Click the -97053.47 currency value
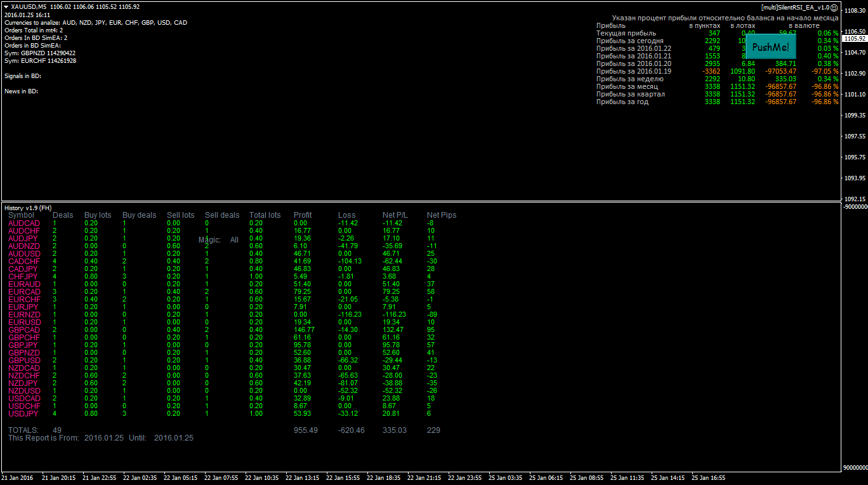Image resolution: width=868 pixels, height=485 pixels. (x=781, y=71)
